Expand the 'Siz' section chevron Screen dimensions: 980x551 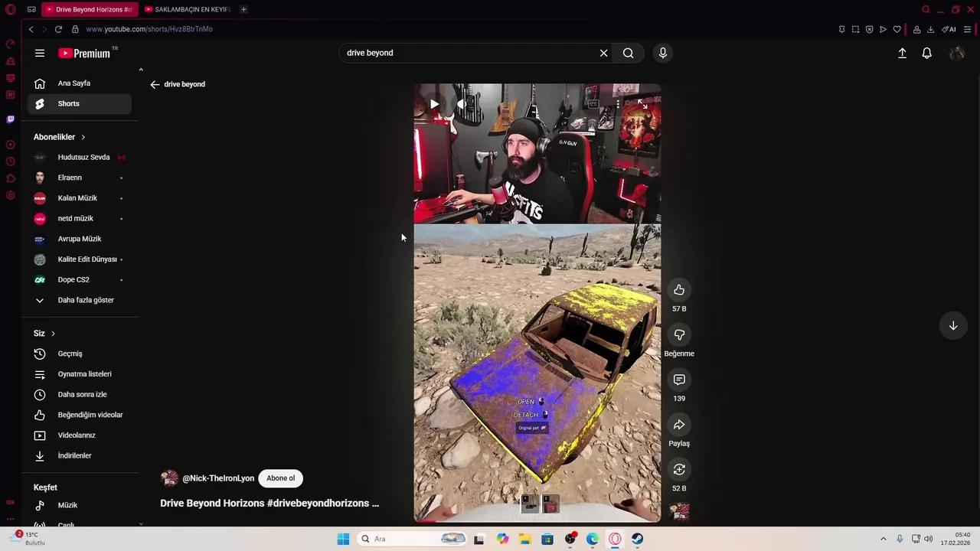[x=53, y=334]
